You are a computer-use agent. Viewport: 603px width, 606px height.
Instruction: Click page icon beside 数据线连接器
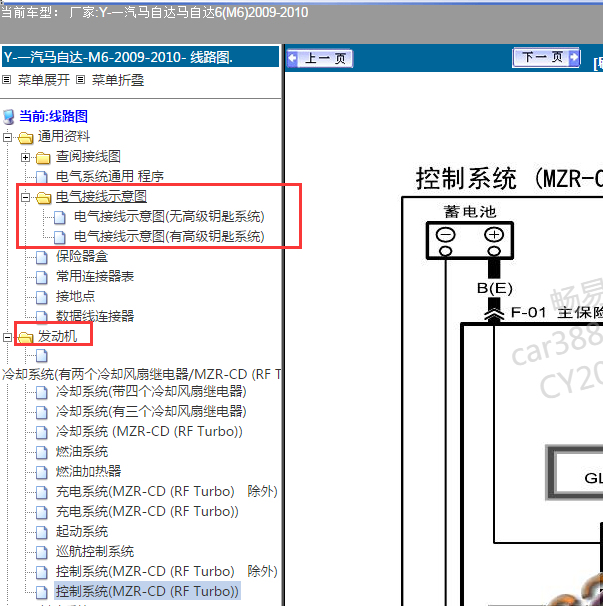tap(41, 317)
